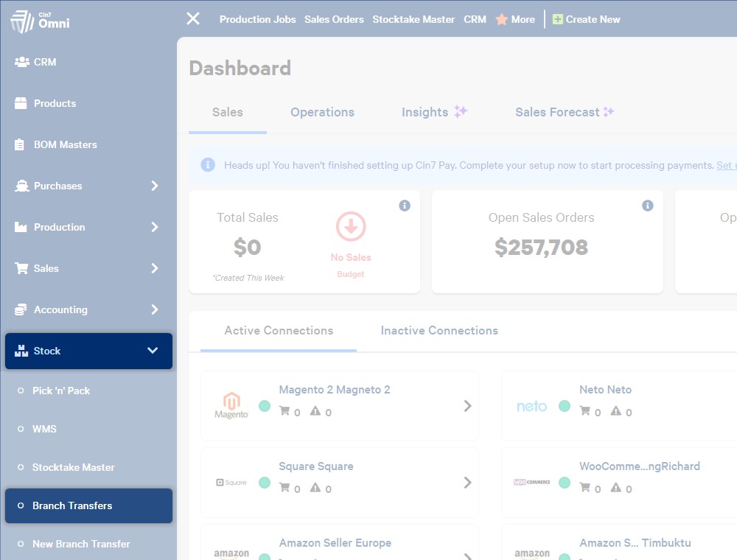Select Stocktake Master in Stock submenu

click(73, 467)
